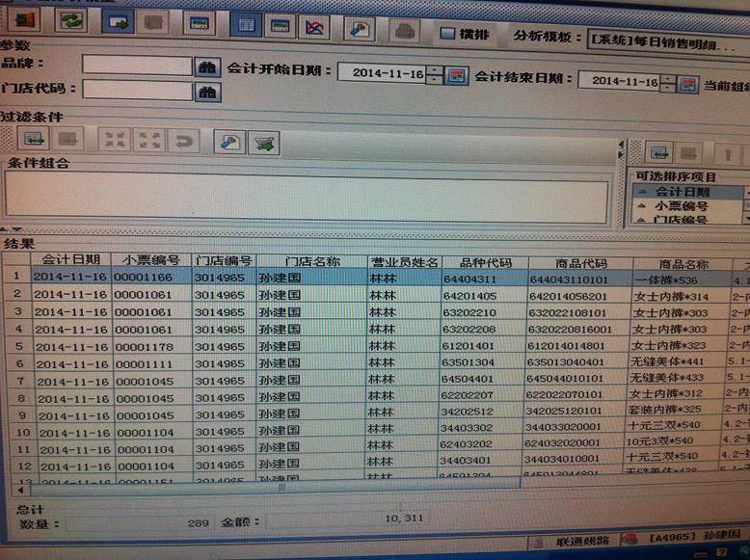Open calendar picker for 会计结束日期
750x560 pixels.
[687, 84]
